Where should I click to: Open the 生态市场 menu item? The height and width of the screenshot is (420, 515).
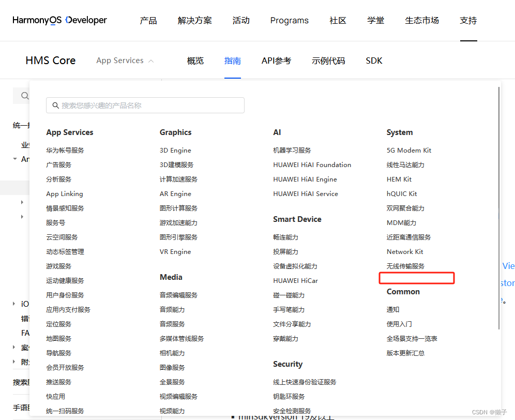coord(422,21)
